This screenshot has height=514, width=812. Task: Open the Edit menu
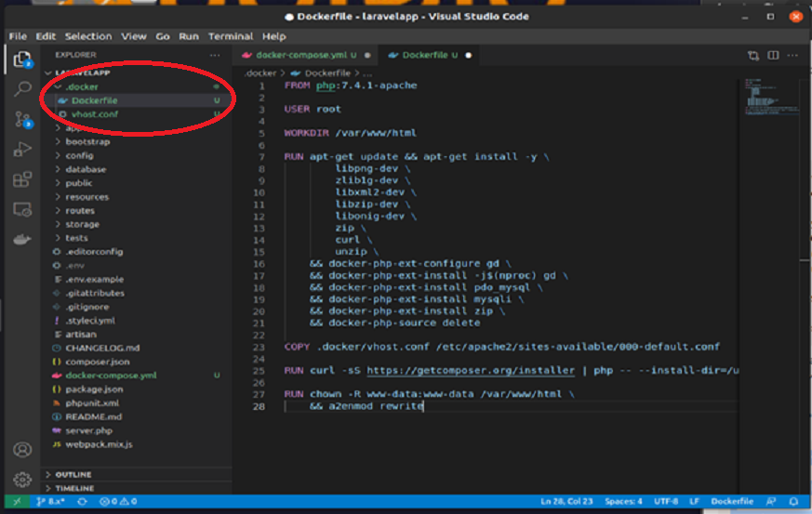46,36
